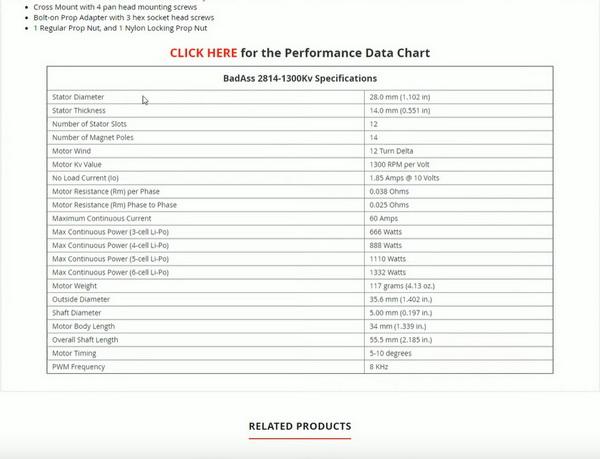Select the Stator Diameter row label
The image size is (600, 459).
pos(78,97)
